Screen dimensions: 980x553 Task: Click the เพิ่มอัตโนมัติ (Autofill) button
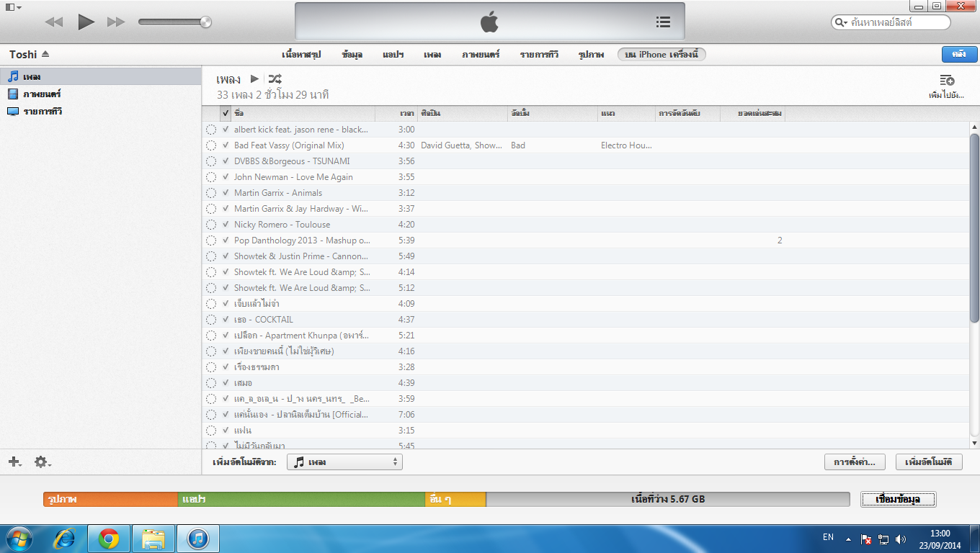coord(929,462)
